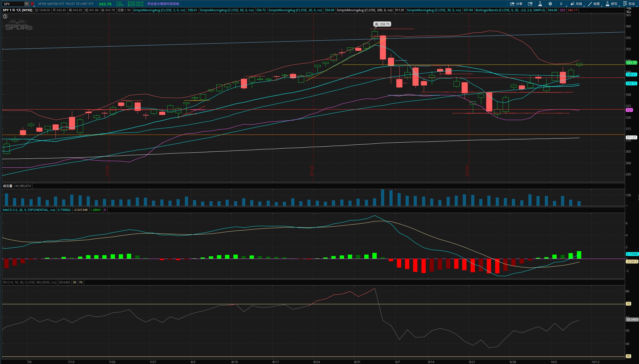Click the RSI (14, 70, 30, CLOSE, WILDERS) label
Screen dimensions: 639x364
[29, 282]
